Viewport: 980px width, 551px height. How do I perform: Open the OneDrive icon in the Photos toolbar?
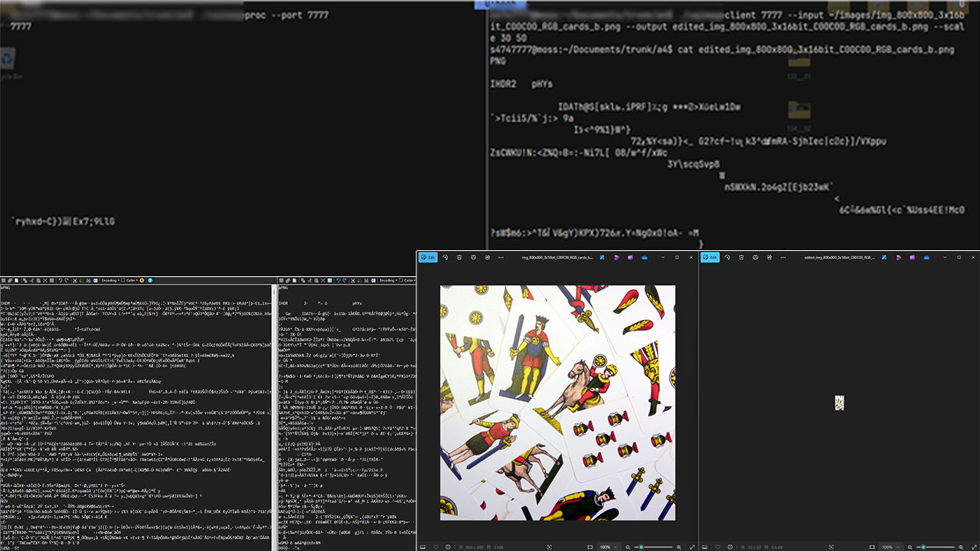pyautogui.click(x=645, y=257)
